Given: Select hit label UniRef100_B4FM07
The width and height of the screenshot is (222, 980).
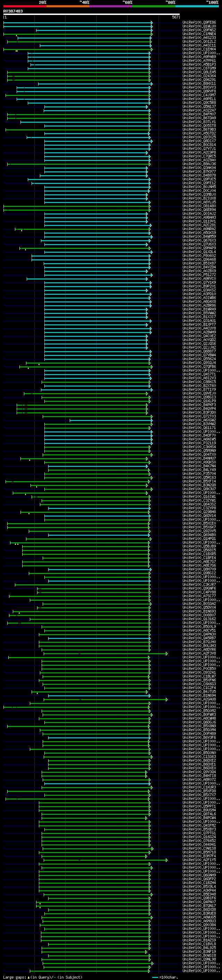Looking at the screenshot, I should [199, 114].
